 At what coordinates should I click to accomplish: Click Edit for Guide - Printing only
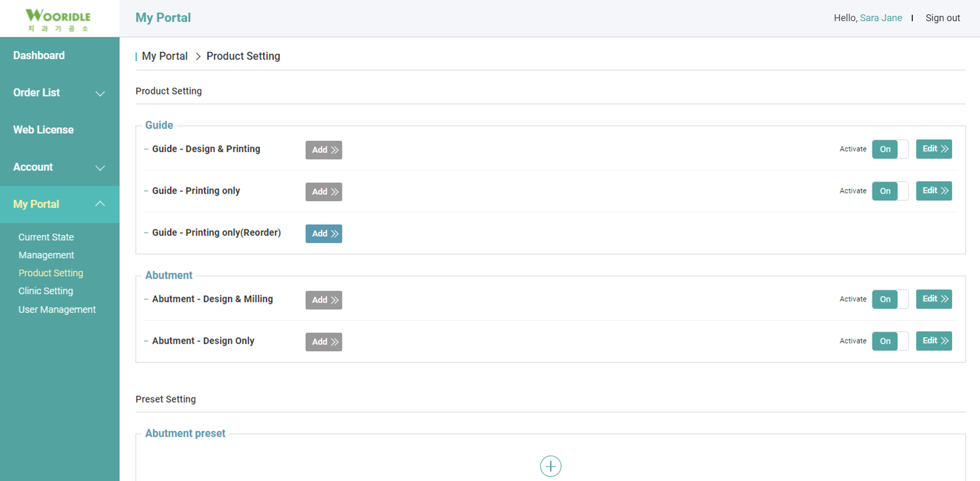pos(933,191)
